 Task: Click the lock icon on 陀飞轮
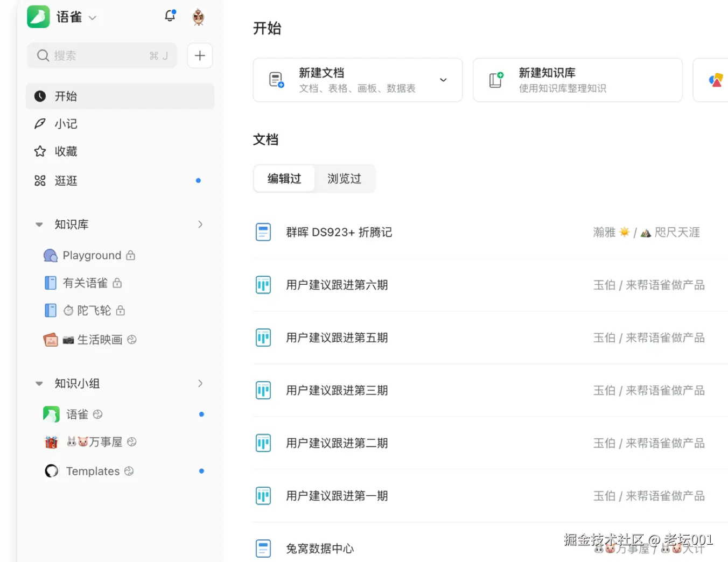pyautogui.click(x=120, y=310)
